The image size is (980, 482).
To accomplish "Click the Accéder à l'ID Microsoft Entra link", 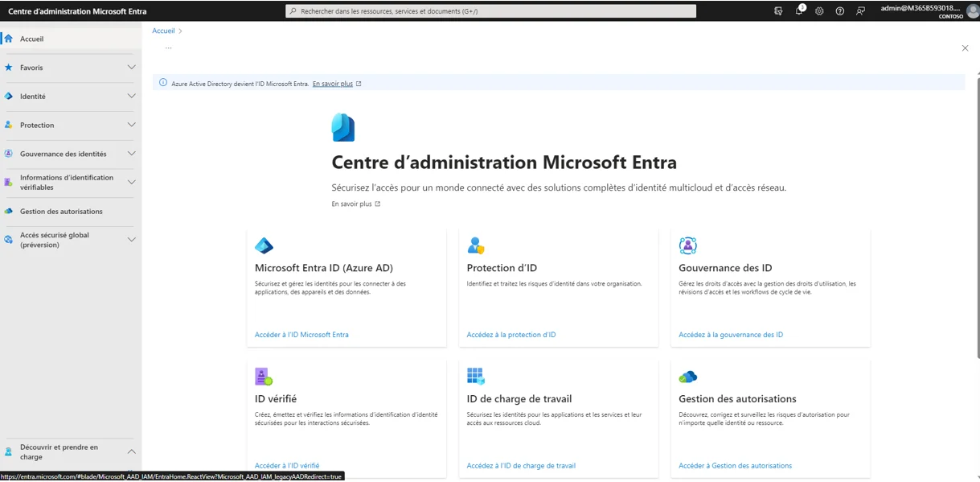I will pyautogui.click(x=301, y=335).
